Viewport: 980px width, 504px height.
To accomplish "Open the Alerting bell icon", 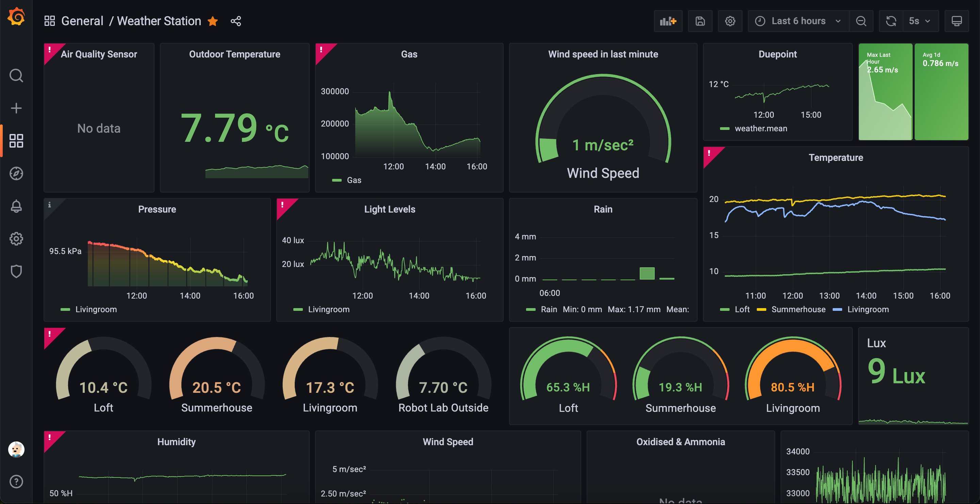I will [x=16, y=206].
